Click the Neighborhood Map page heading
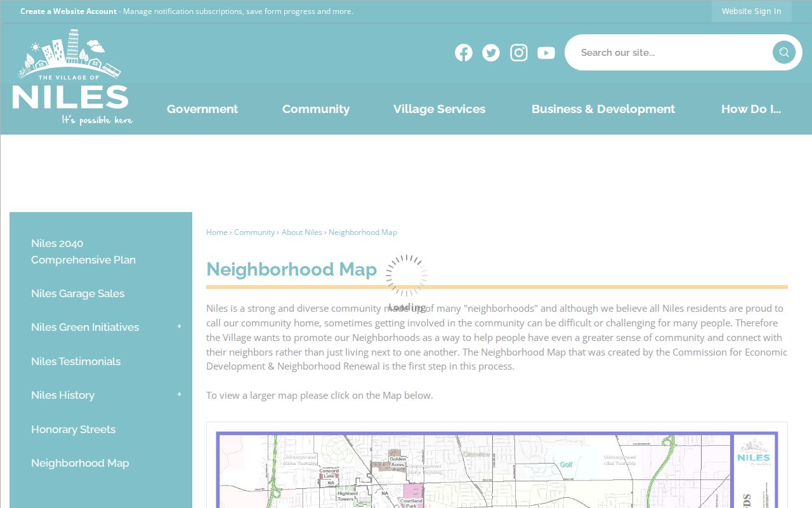Screen dimensions: 812x508 click(x=292, y=269)
